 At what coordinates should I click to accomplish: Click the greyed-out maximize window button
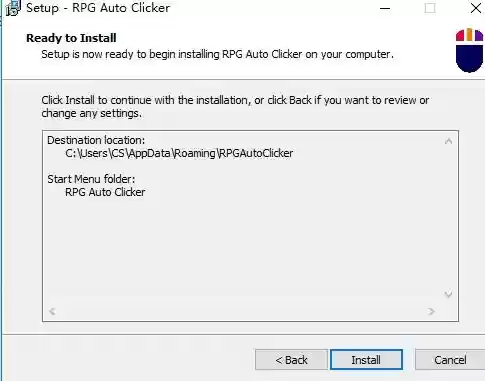point(430,8)
